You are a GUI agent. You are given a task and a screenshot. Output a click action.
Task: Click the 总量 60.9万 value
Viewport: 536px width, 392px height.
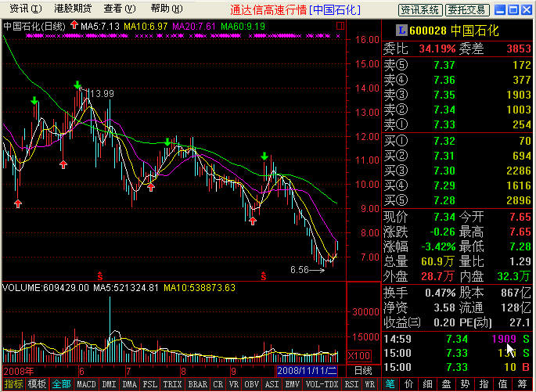pos(437,261)
